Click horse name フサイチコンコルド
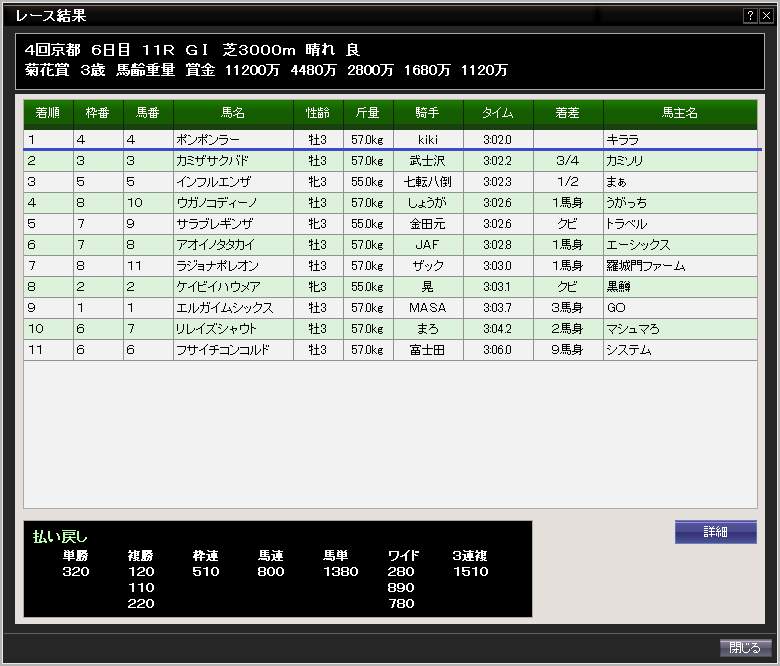780x666 pixels. tap(223, 350)
